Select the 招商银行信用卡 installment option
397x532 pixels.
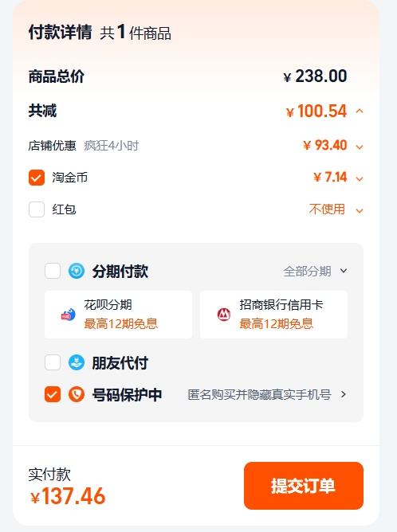[x=273, y=315]
